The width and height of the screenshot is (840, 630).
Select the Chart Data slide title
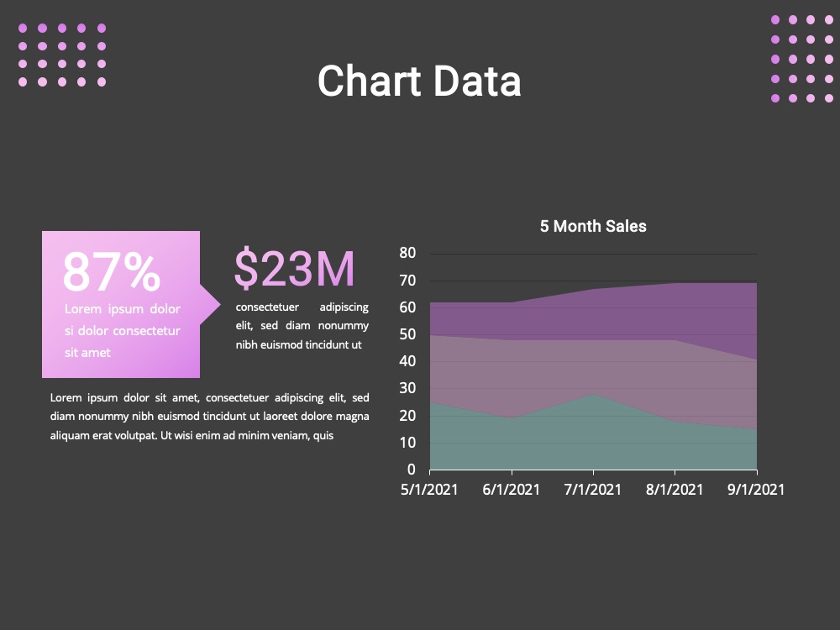(x=419, y=81)
